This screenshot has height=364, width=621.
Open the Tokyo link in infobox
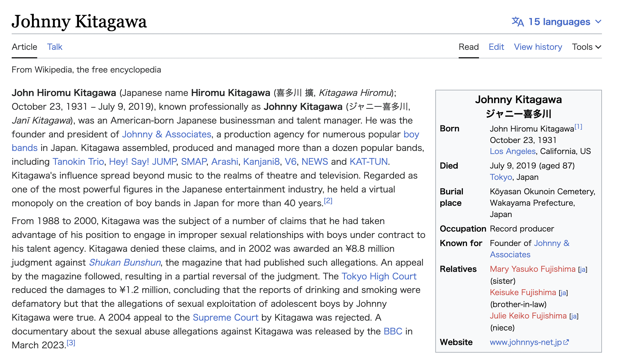pyautogui.click(x=501, y=177)
